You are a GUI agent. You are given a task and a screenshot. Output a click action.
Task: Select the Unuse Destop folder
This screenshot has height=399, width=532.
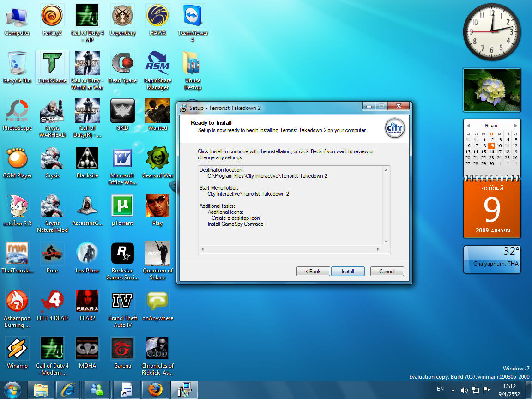pos(193,71)
